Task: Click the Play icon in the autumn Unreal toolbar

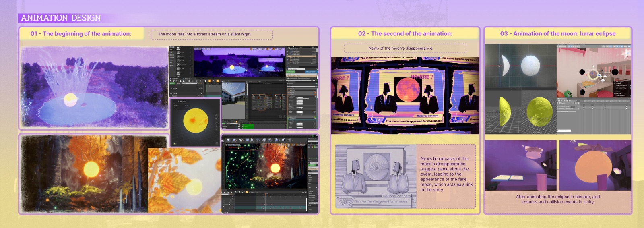Action: (283, 140)
